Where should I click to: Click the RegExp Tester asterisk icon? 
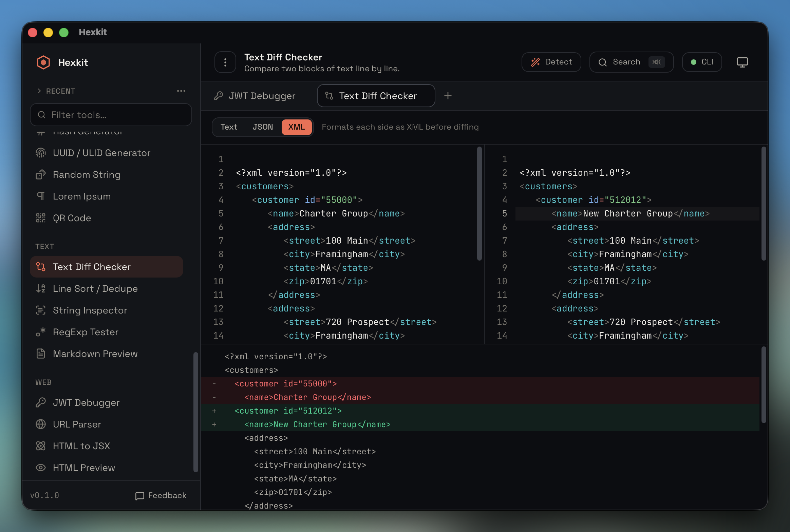click(41, 332)
